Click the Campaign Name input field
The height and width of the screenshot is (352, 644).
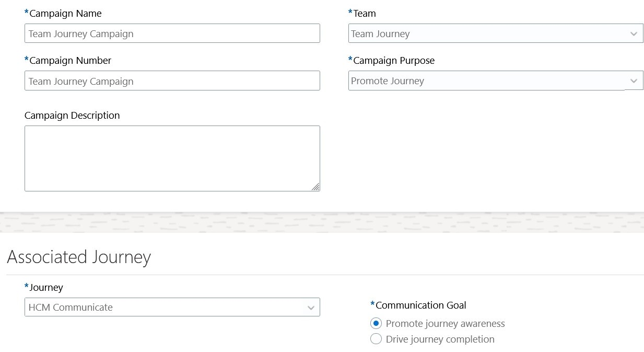pos(172,33)
